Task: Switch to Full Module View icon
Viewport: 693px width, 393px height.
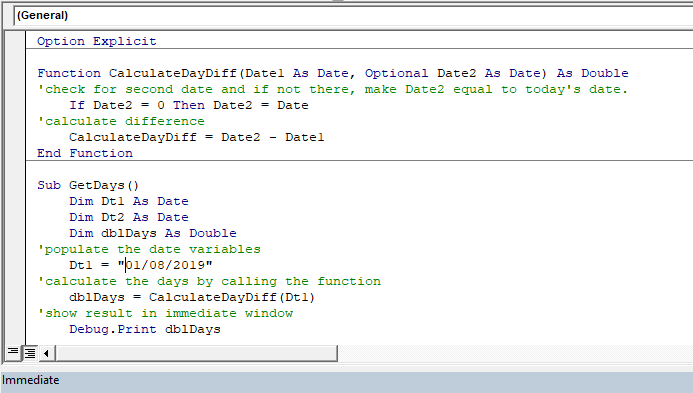Action: tap(30, 353)
